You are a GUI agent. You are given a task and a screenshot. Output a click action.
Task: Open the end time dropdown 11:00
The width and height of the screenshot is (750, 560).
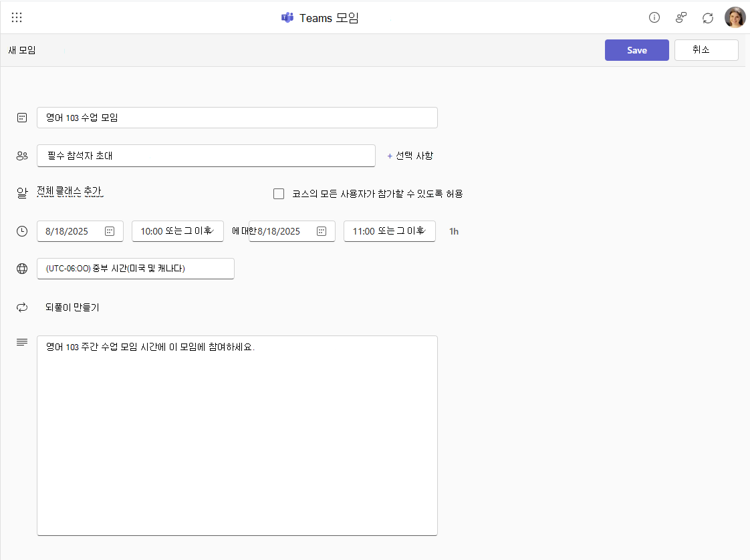389,231
